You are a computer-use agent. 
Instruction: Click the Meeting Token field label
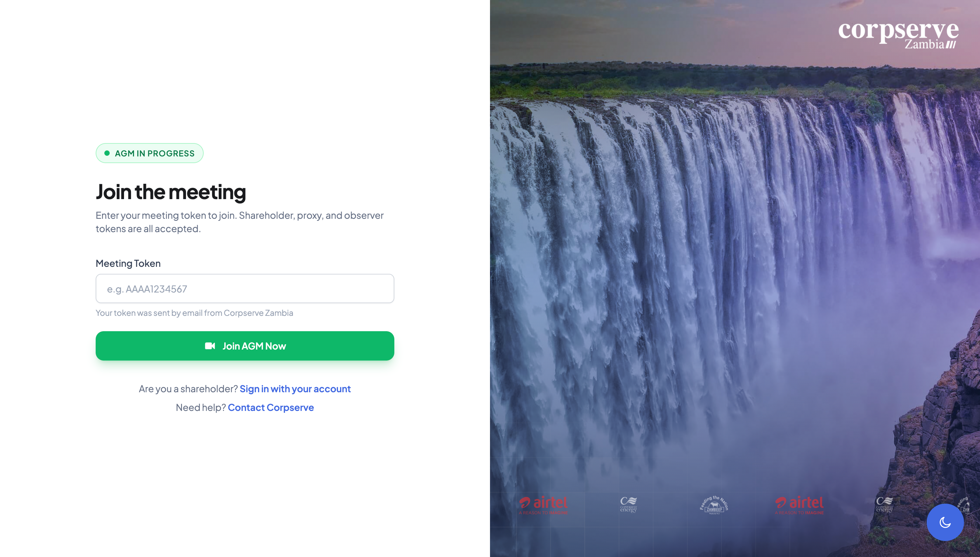click(x=128, y=263)
